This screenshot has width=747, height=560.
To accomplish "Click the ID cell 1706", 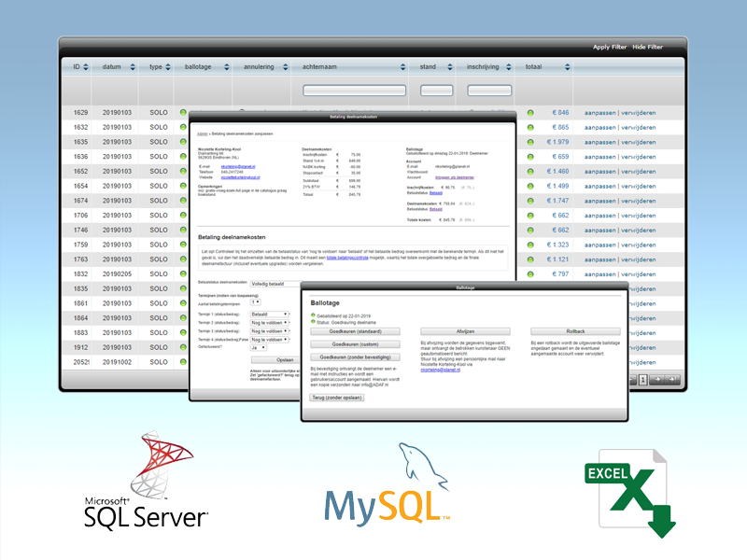I will [80, 216].
